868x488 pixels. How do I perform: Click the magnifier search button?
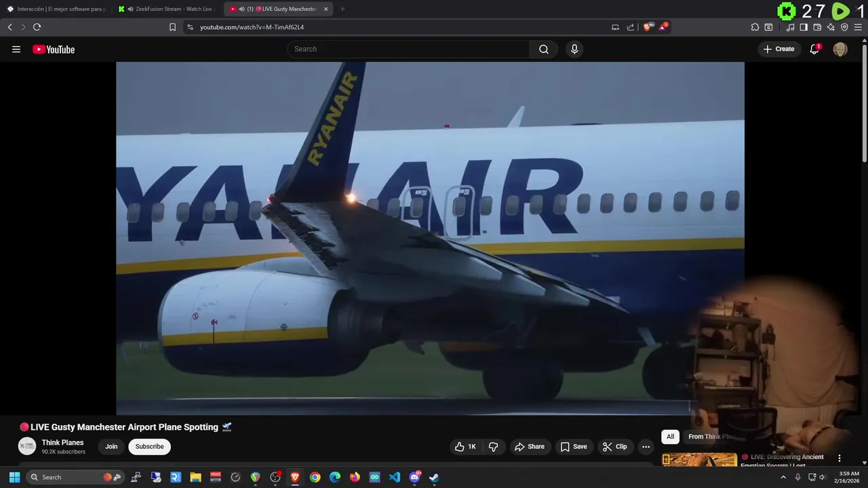543,49
